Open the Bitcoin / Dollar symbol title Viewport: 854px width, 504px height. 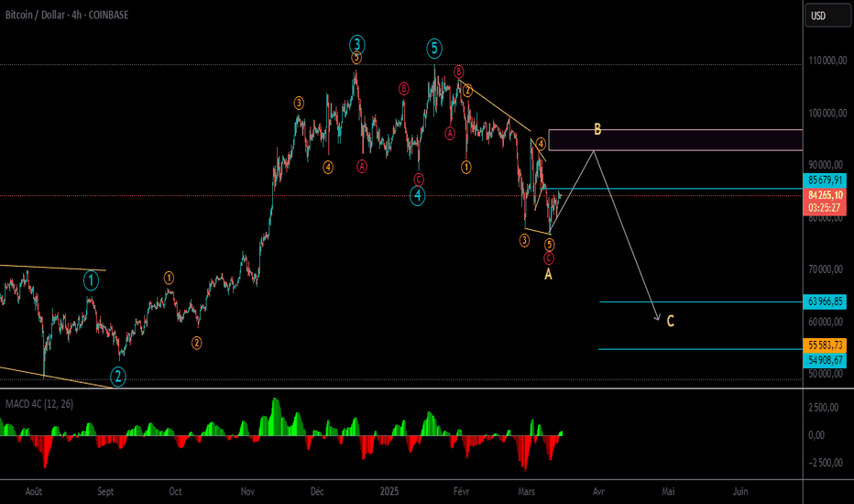pos(67,15)
